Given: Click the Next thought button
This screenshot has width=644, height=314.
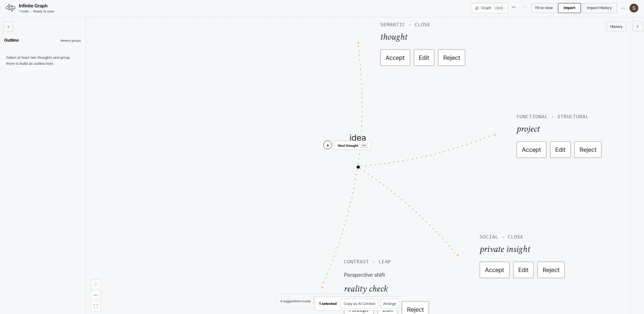Looking at the screenshot, I should 353,145.
